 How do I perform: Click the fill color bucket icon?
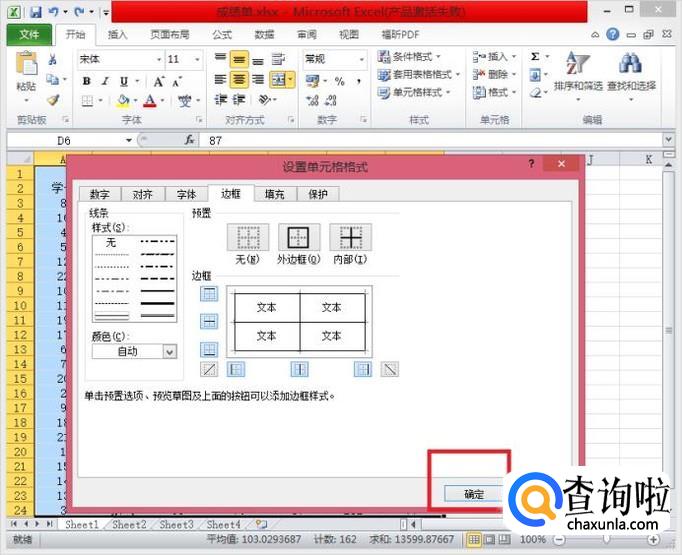[x=123, y=101]
